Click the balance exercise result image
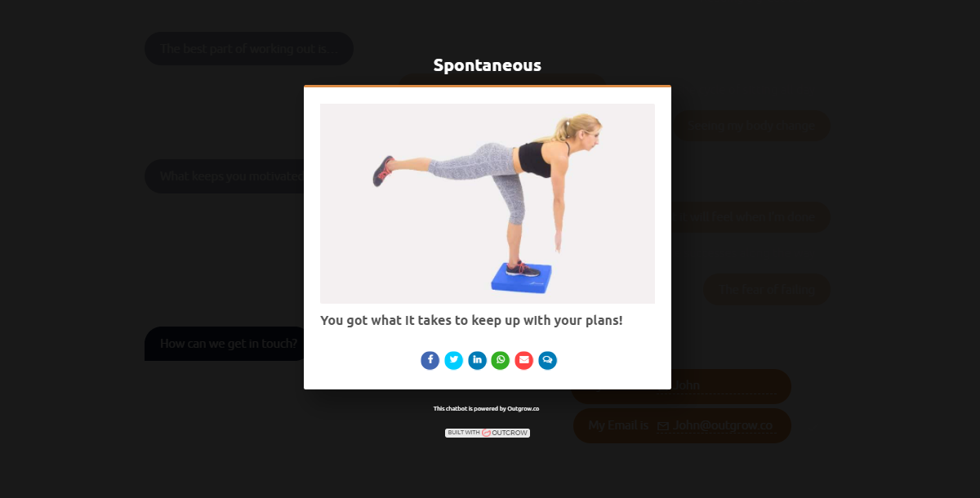The height and width of the screenshot is (498, 980). [488, 203]
